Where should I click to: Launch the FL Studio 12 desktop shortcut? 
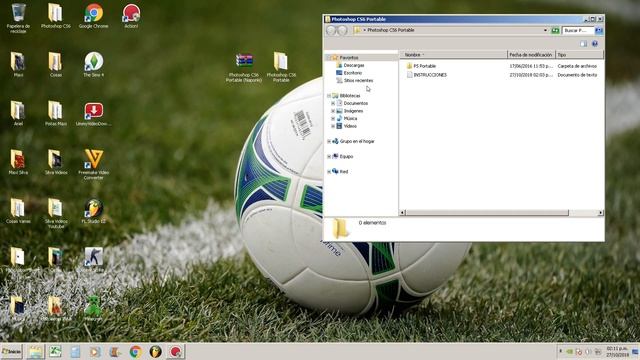point(93,211)
